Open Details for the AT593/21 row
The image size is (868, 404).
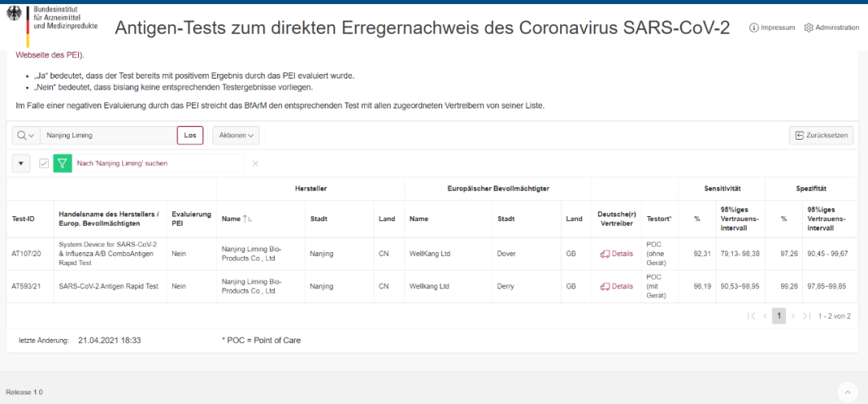[616, 287]
